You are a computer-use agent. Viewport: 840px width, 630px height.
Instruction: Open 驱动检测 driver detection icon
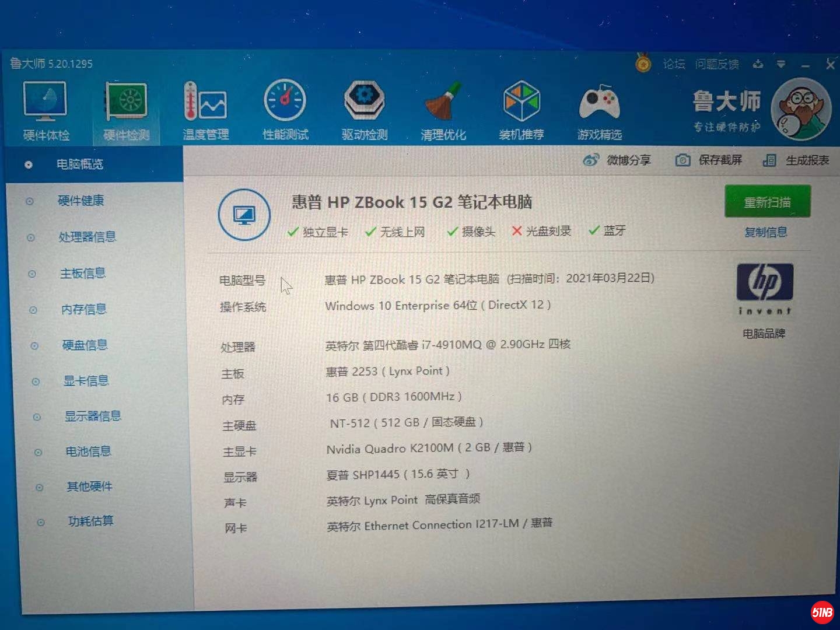pos(365,110)
